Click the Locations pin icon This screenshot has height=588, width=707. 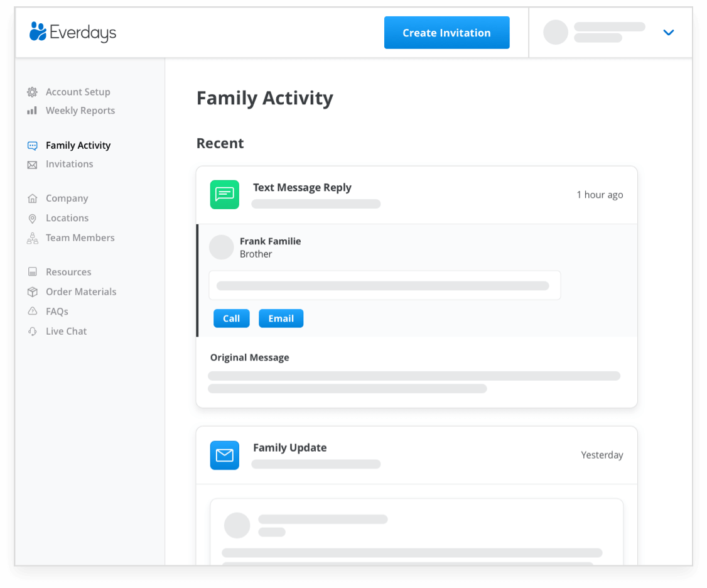click(32, 219)
